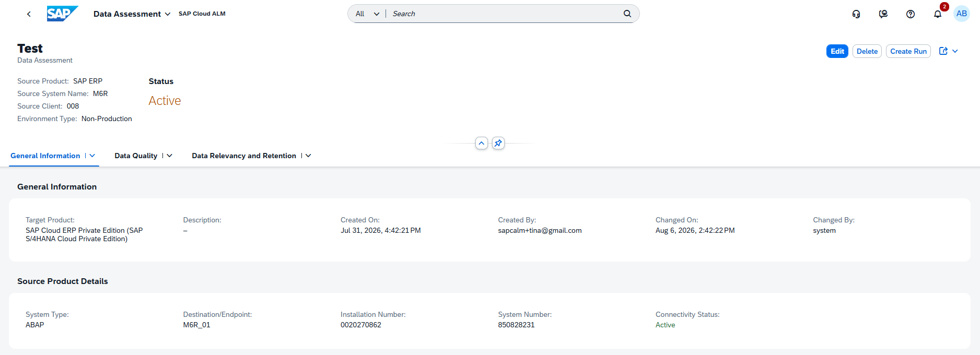
Task: Go back using the back arrow
Action: click(29, 14)
